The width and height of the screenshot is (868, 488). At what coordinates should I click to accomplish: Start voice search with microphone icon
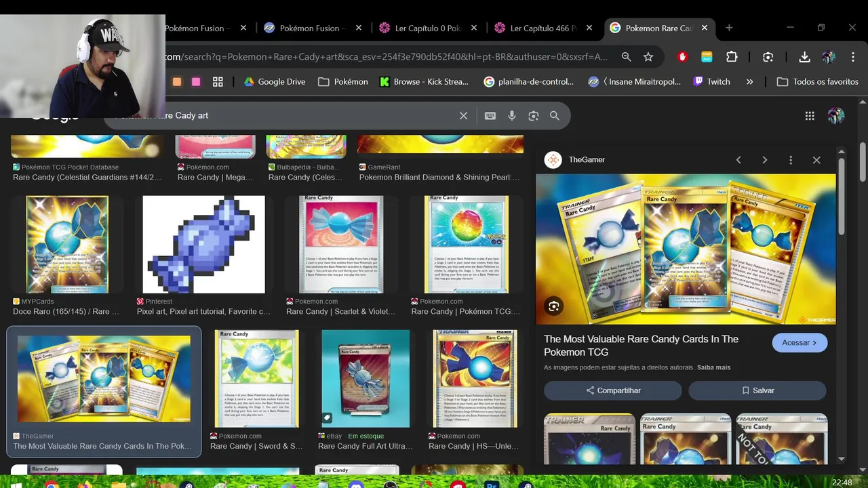(x=512, y=116)
